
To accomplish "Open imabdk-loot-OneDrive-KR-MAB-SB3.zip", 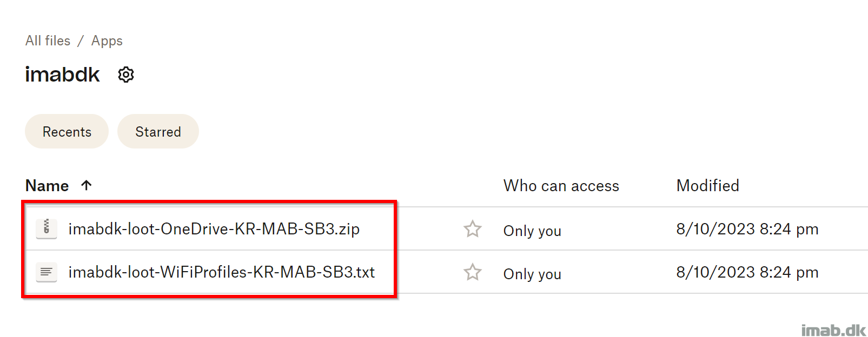I will pyautogui.click(x=214, y=229).
